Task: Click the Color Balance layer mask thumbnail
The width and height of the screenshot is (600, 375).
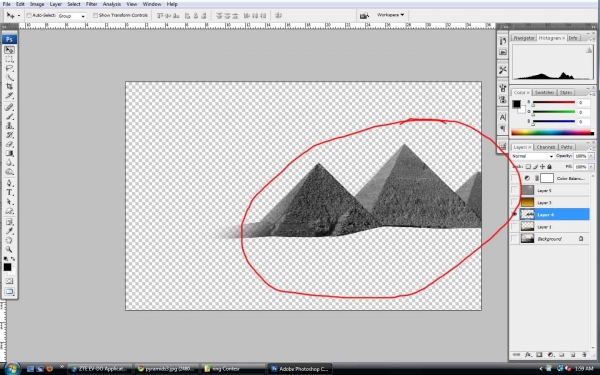Action: (547, 178)
